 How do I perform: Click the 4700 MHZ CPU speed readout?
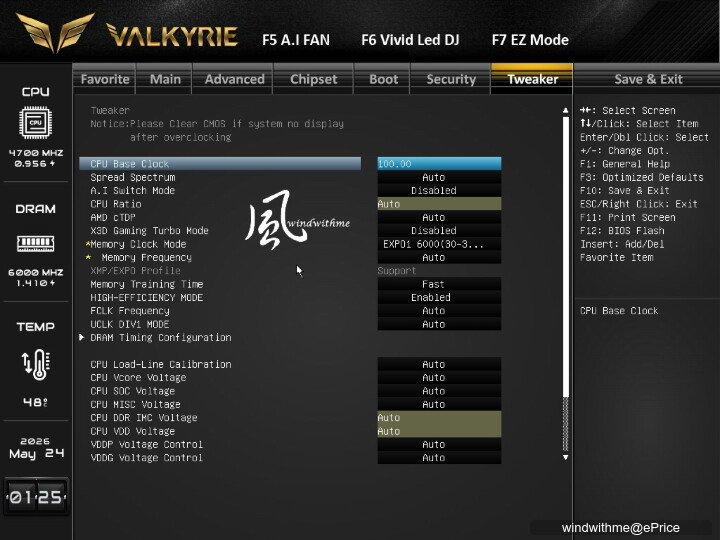point(36,153)
